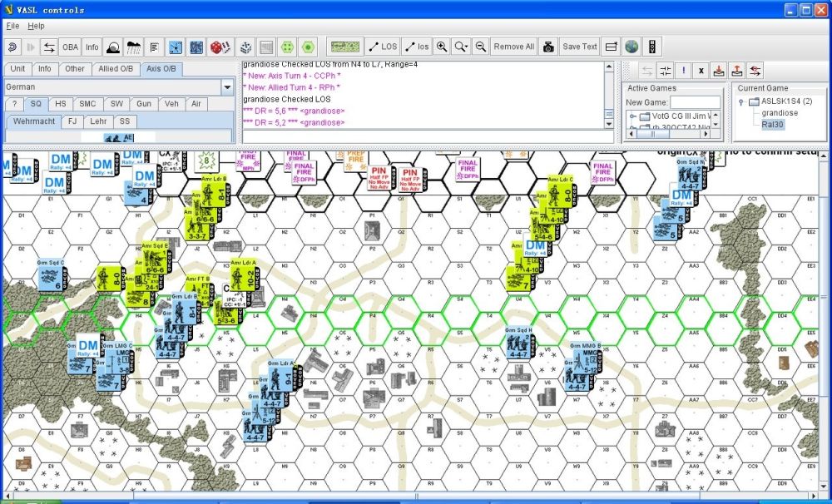Click the red upload tray icon
The height and width of the screenshot is (504, 832).
pyautogui.click(x=736, y=71)
